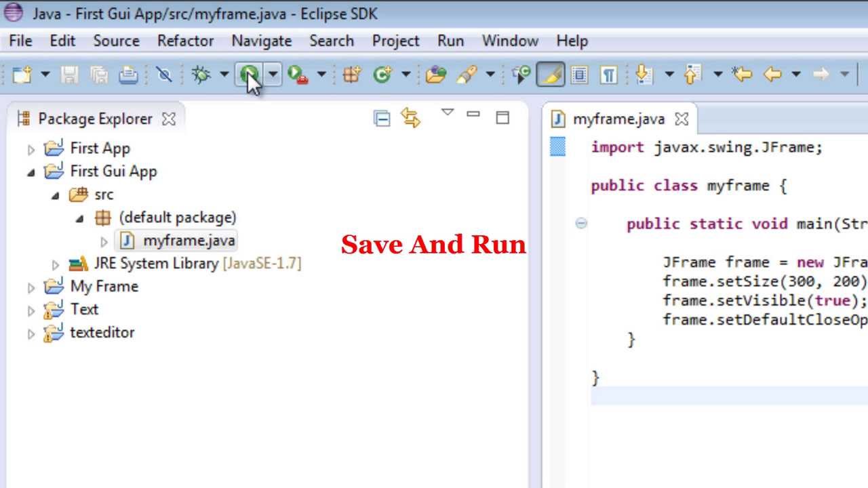Click the Forward navigation arrow icon

point(821,74)
